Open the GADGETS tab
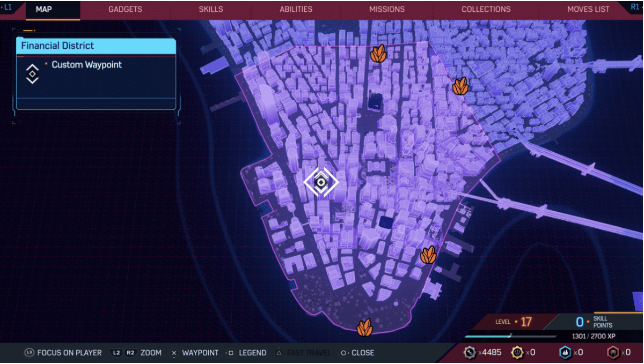This screenshot has height=364, width=644. tap(125, 9)
